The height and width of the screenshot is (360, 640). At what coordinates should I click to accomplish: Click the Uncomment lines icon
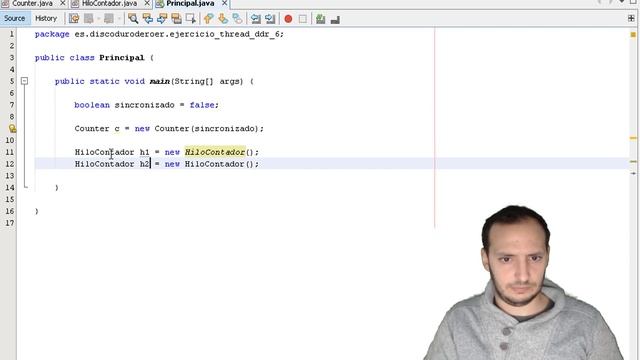click(x=335, y=19)
